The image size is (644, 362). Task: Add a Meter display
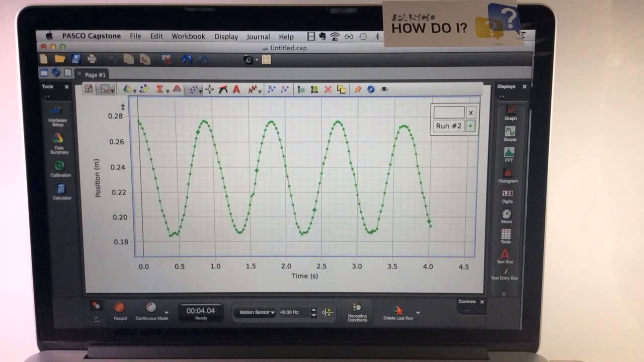coord(507,216)
